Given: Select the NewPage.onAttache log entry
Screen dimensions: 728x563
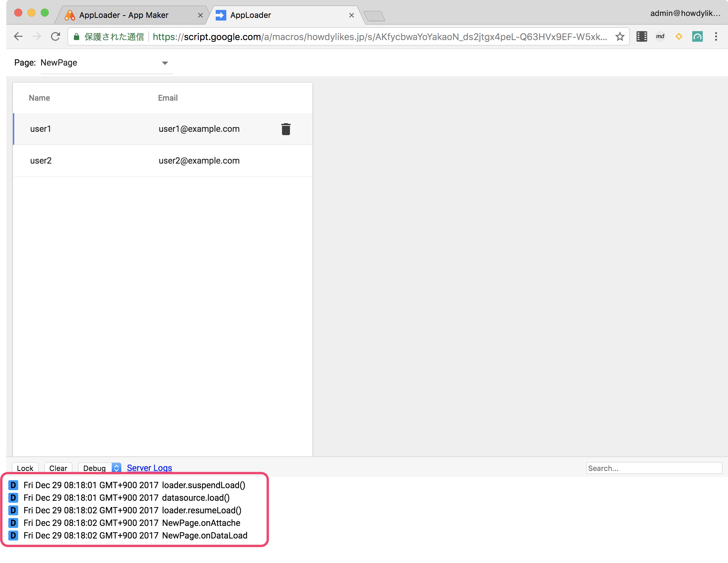Looking at the screenshot, I should tap(124, 523).
